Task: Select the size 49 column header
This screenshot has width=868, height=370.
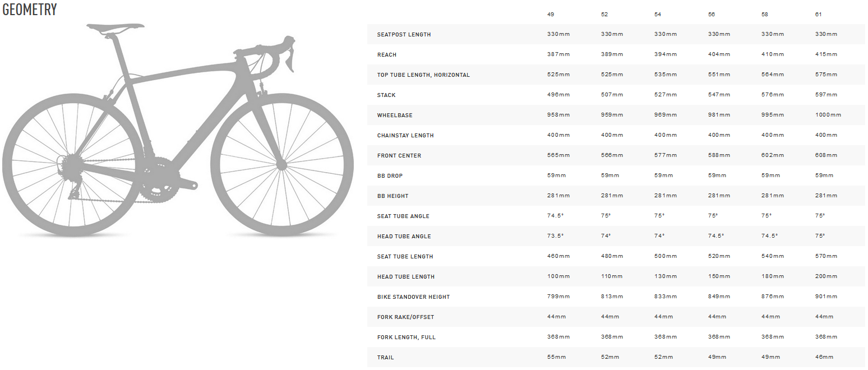Action: coord(551,14)
